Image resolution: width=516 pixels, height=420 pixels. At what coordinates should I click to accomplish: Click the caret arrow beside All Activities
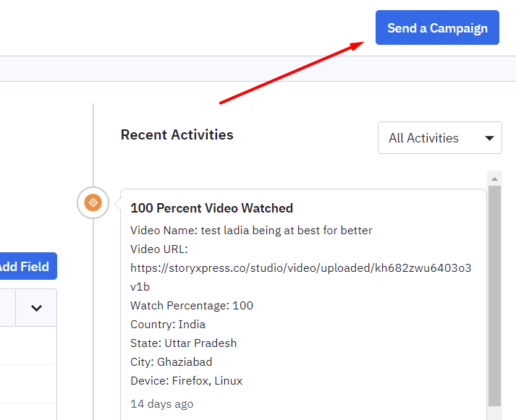(x=490, y=138)
